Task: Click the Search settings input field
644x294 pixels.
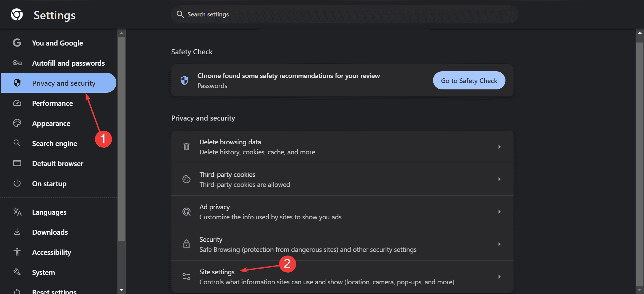Action: [x=344, y=14]
